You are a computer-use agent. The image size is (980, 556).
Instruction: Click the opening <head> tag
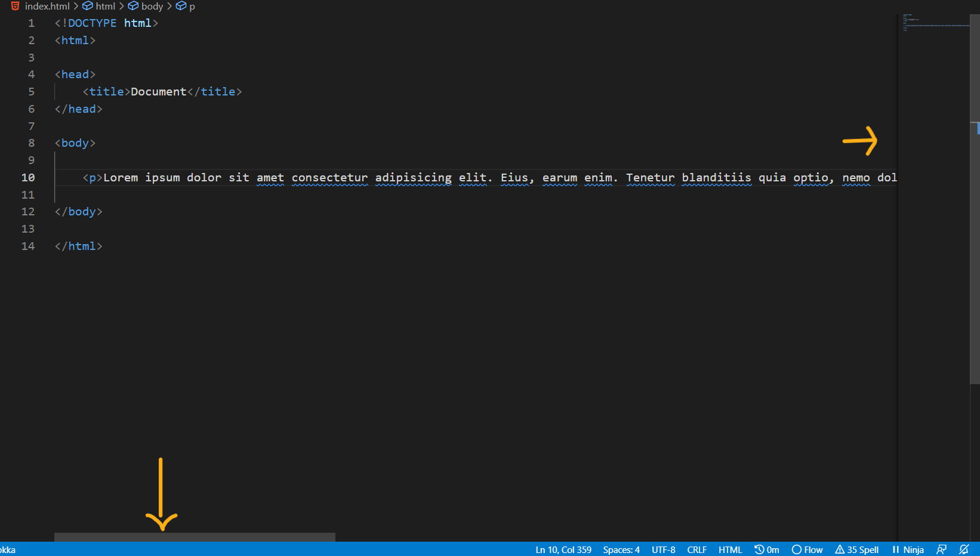click(75, 75)
